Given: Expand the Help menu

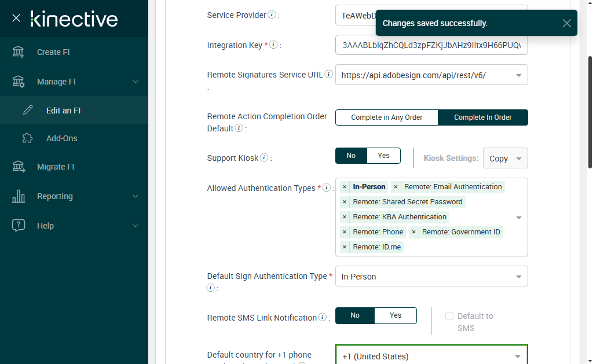Looking at the screenshot, I should click(136, 226).
